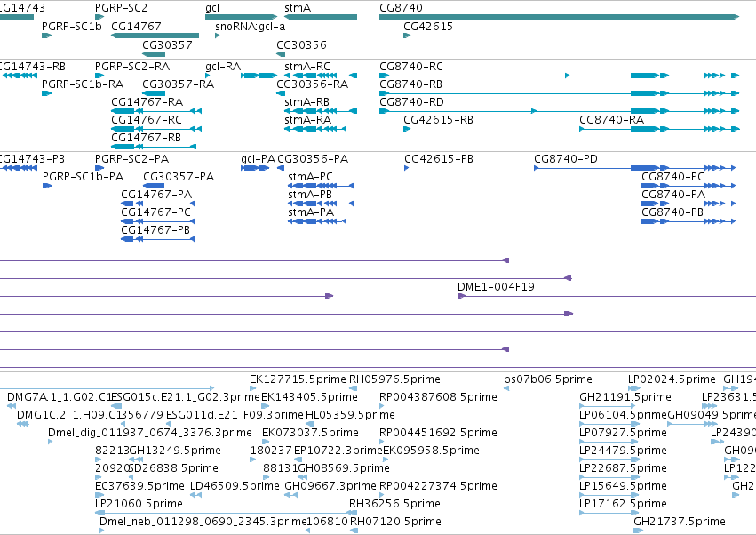Image resolution: width=756 pixels, height=535 pixels.
Task: Select transcript PGRP-SC2-RA
Action: coord(99,76)
